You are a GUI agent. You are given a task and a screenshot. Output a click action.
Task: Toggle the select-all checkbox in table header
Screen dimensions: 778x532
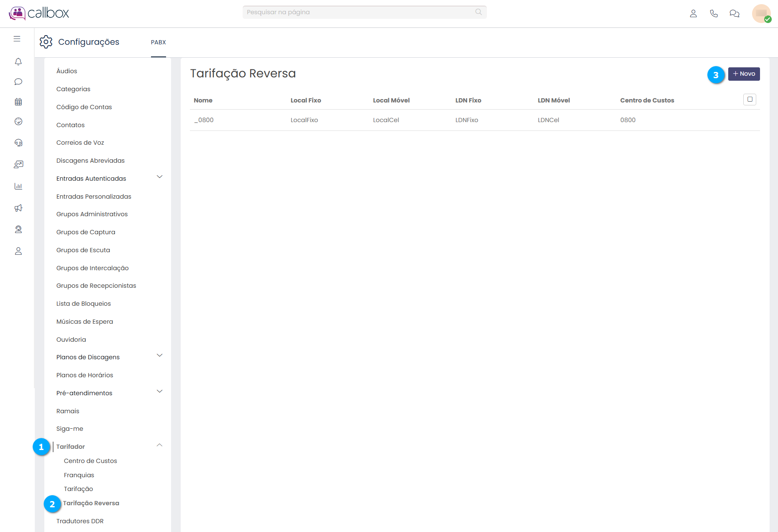pyautogui.click(x=750, y=100)
